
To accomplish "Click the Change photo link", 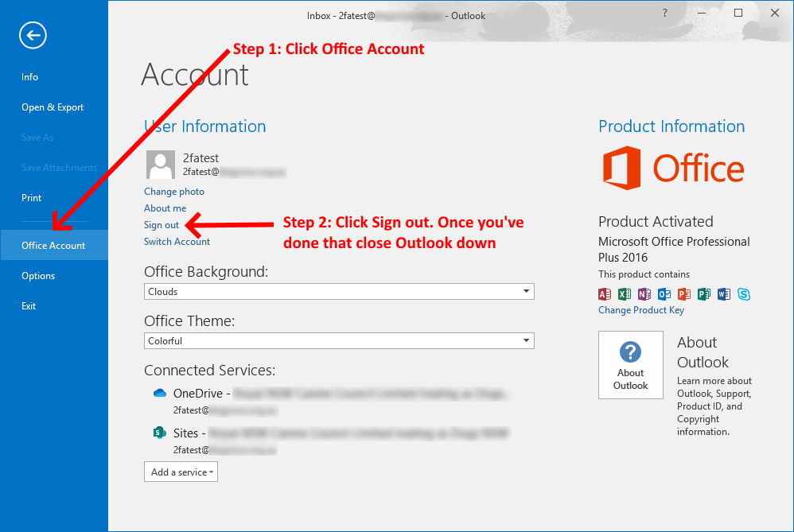I will coord(174,192).
